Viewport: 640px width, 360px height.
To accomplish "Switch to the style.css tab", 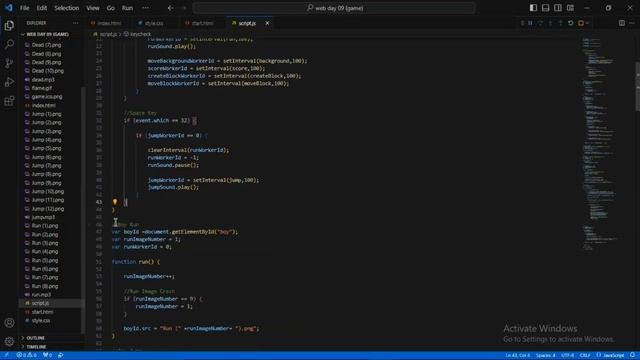I will coord(154,23).
